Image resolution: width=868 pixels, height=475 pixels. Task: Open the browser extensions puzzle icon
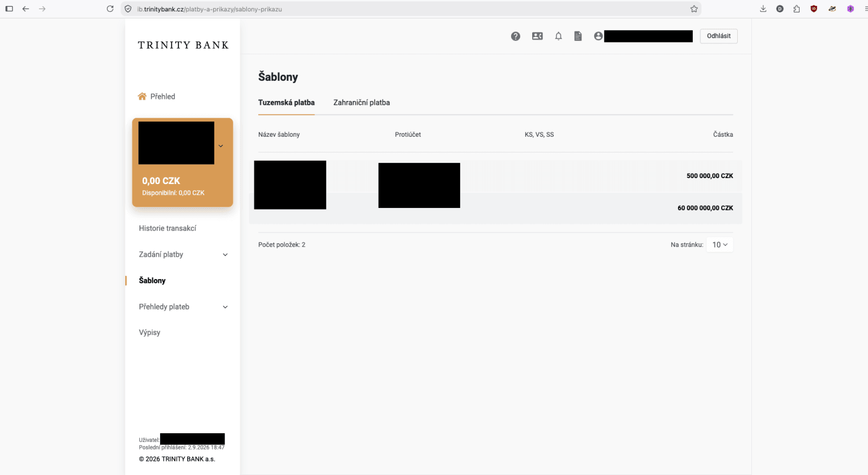(x=796, y=9)
